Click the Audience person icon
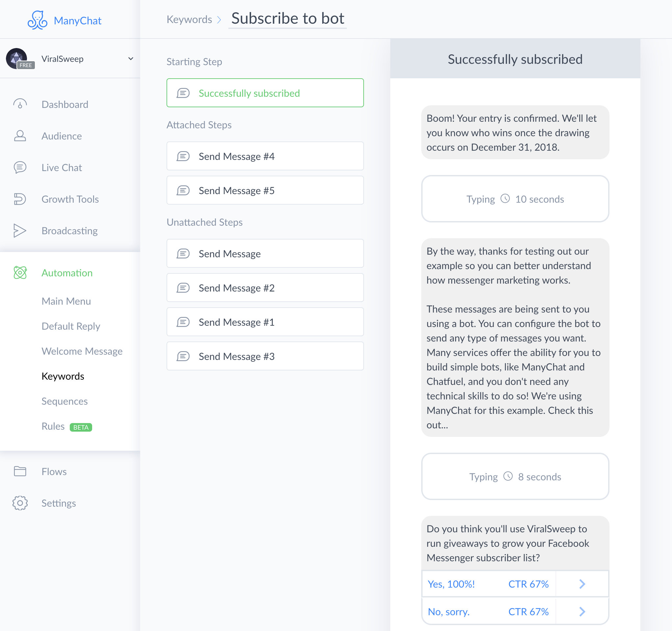The image size is (672, 631). (x=20, y=136)
